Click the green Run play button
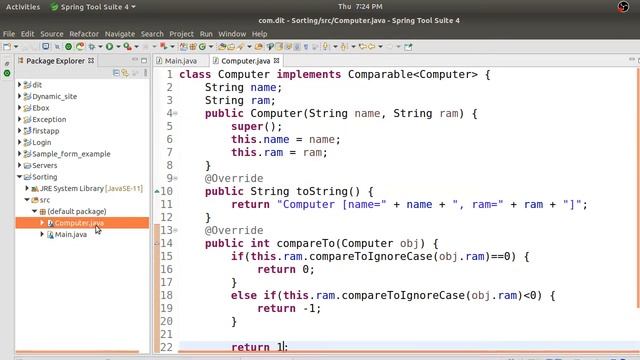Viewport: 640px width, 360px height. coord(109,47)
